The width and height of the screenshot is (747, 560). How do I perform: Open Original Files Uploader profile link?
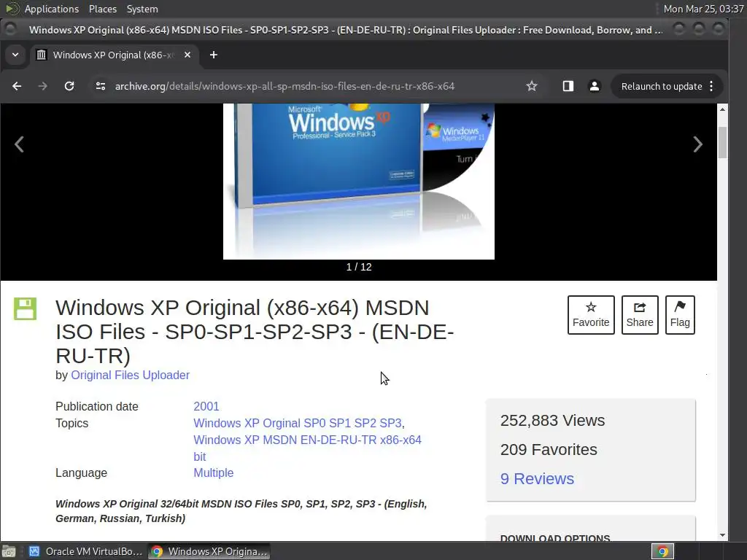[130, 376]
